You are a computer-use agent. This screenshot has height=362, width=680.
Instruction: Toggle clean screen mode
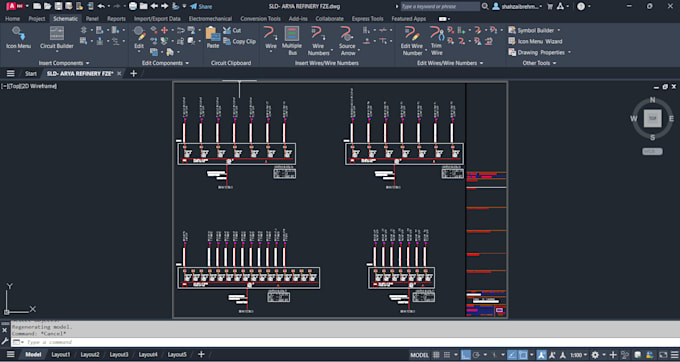663,355
